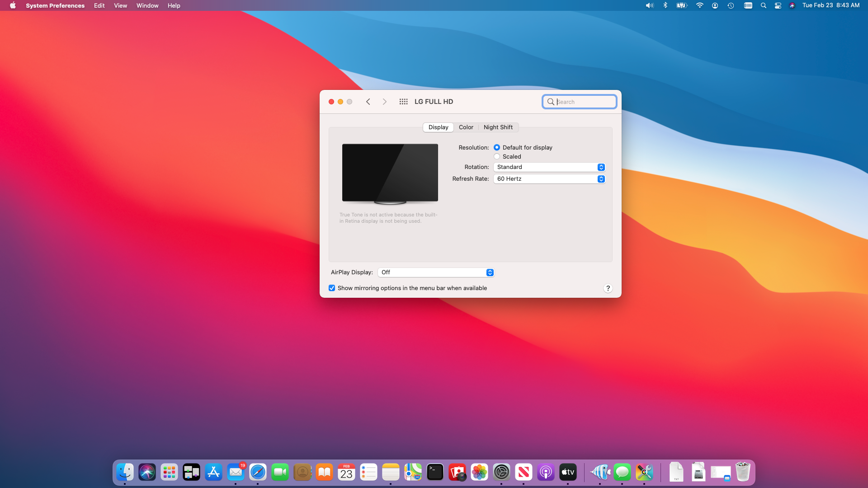
Task: Open the Window menu
Action: pyautogui.click(x=147, y=5)
